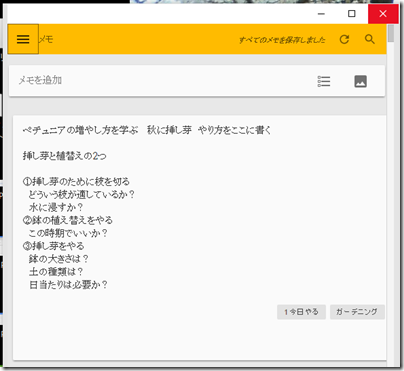This screenshot has height=371, width=404.
Task: Click the メモ header title
Action: tap(46, 39)
